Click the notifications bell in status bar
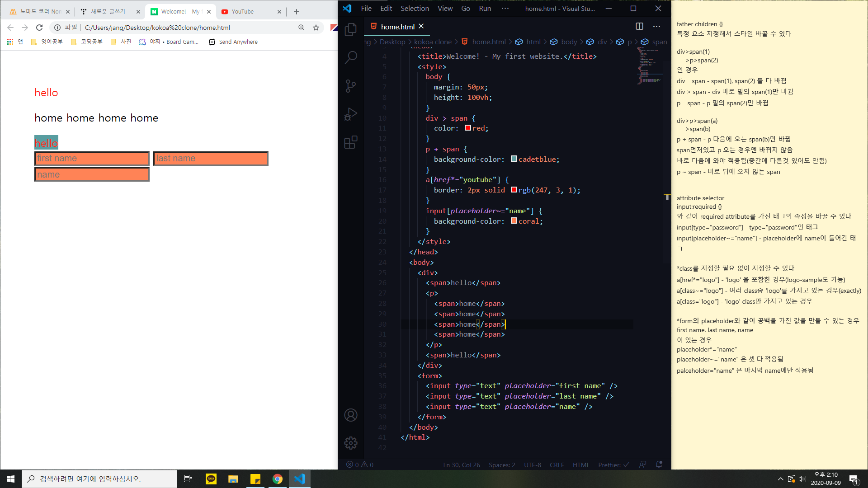Image resolution: width=868 pixels, height=488 pixels. (x=659, y=465)
